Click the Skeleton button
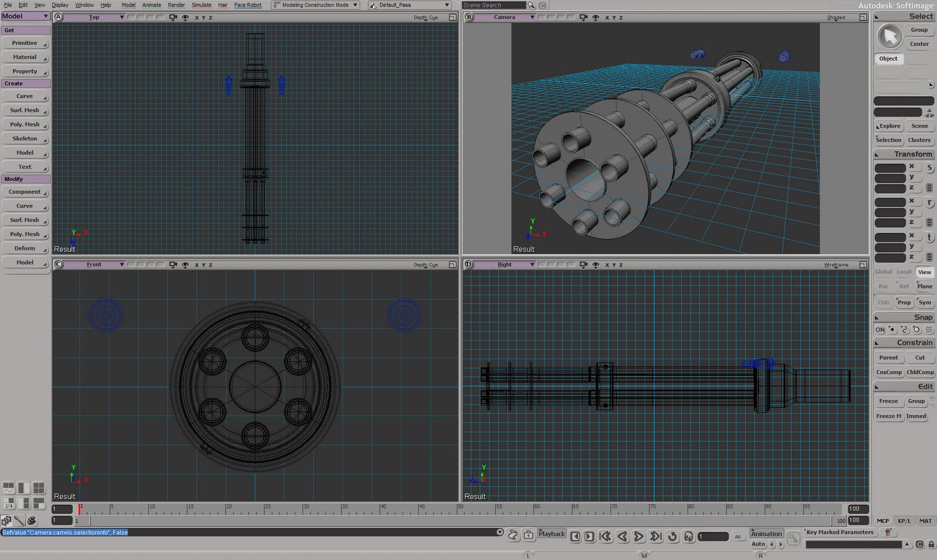Viewport: 937px width, 560px height. (25, 139)
